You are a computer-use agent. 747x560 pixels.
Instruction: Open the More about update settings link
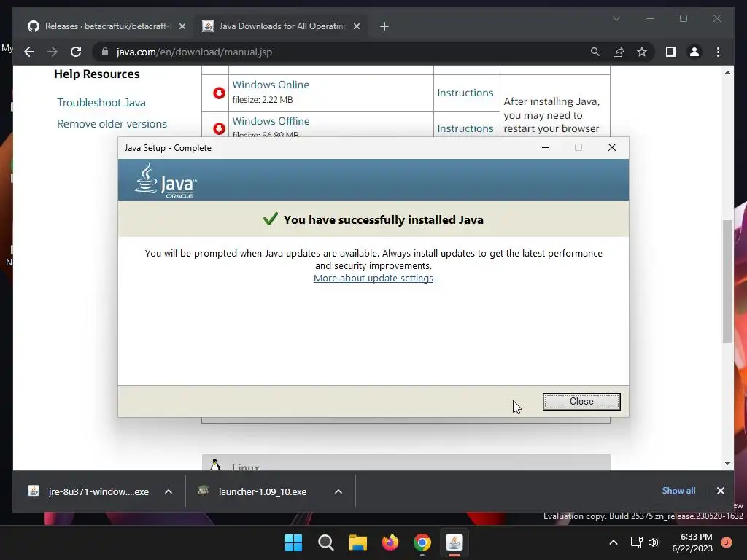click(373, 278)
